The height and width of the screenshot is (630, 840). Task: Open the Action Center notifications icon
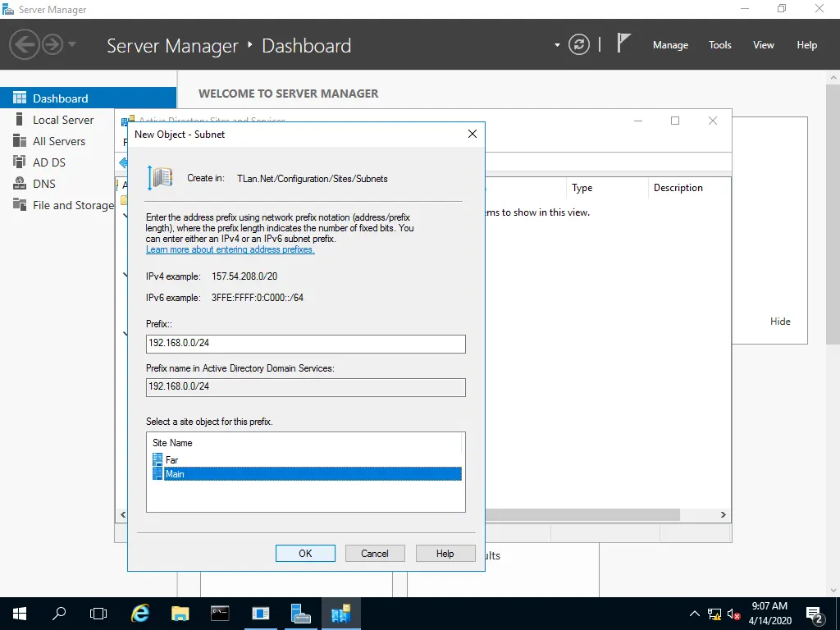click(x=815, y=614)
